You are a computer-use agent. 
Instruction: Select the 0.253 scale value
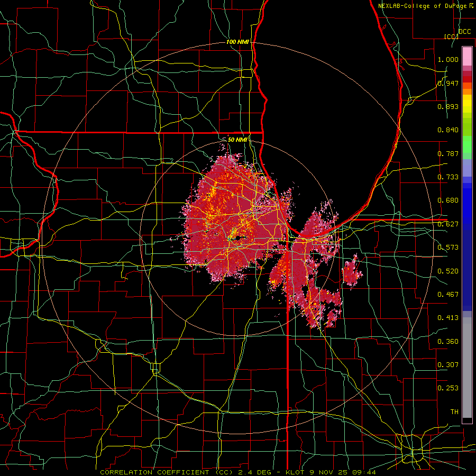pyautogui.click(x=448, y=388)
